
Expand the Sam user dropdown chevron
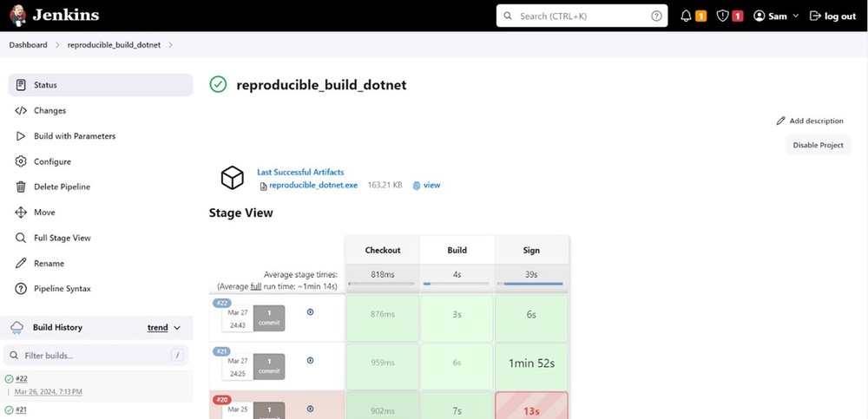[x=796, y=16]
